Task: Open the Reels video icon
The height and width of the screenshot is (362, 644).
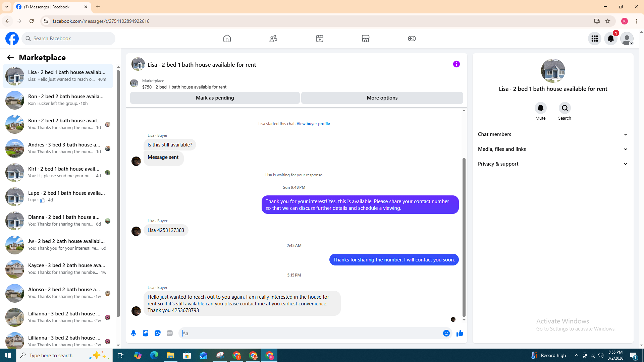Action: (x=320, y=39)
